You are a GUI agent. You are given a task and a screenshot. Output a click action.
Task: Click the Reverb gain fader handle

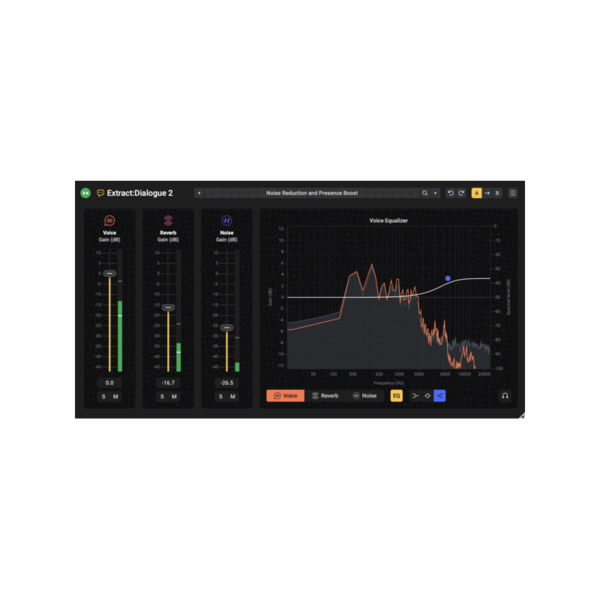168,307
